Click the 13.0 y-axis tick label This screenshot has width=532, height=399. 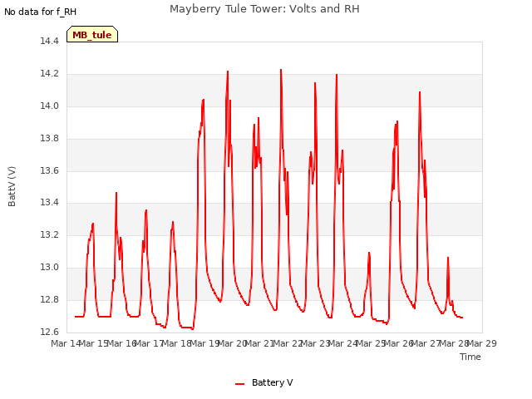click(x=49, y=268)
